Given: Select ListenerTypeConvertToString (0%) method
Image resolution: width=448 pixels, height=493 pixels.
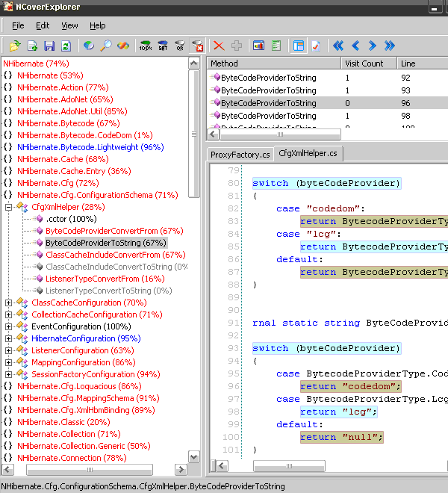Looking at the screenshot, I should [x=109, y=291].
